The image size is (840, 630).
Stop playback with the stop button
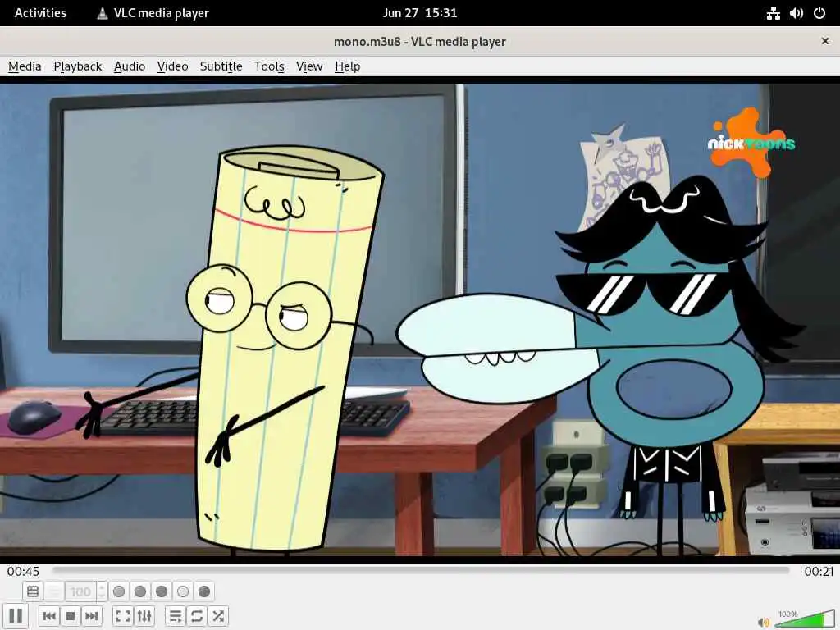pyautogui.click(x=71, y=616)
